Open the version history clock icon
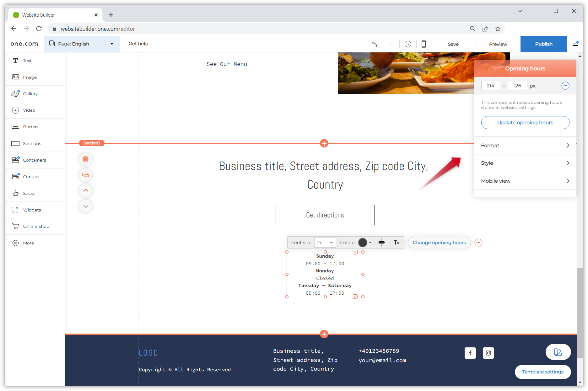This screenshot has width=588, height=391. (408, 44)
